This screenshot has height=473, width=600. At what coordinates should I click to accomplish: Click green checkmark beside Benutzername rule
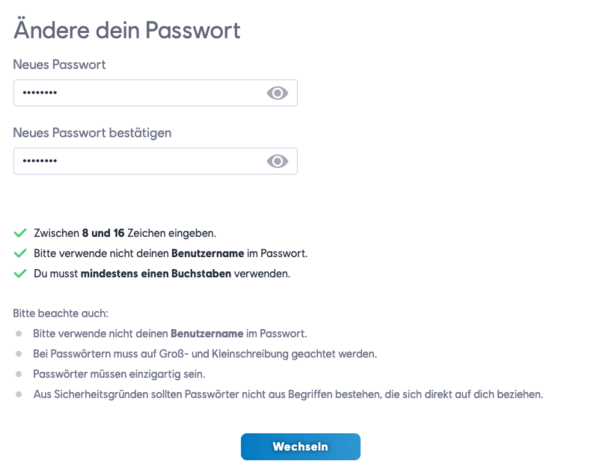coord(20,253)
